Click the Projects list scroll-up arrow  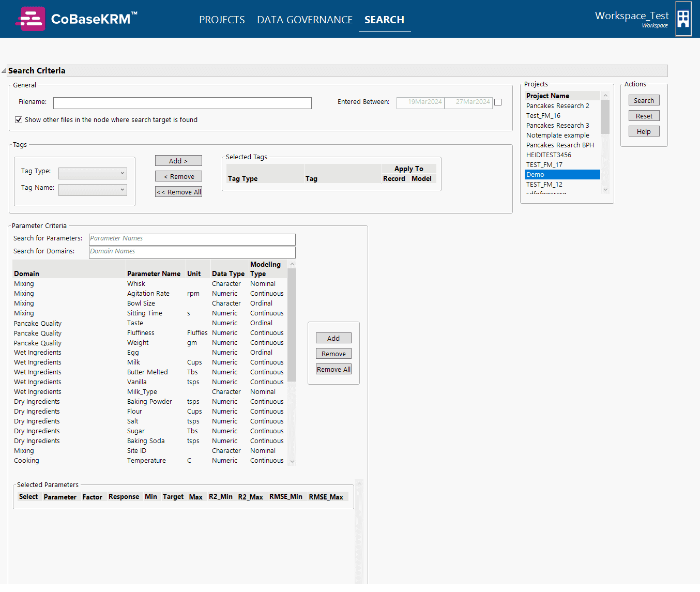coord(605,96)
